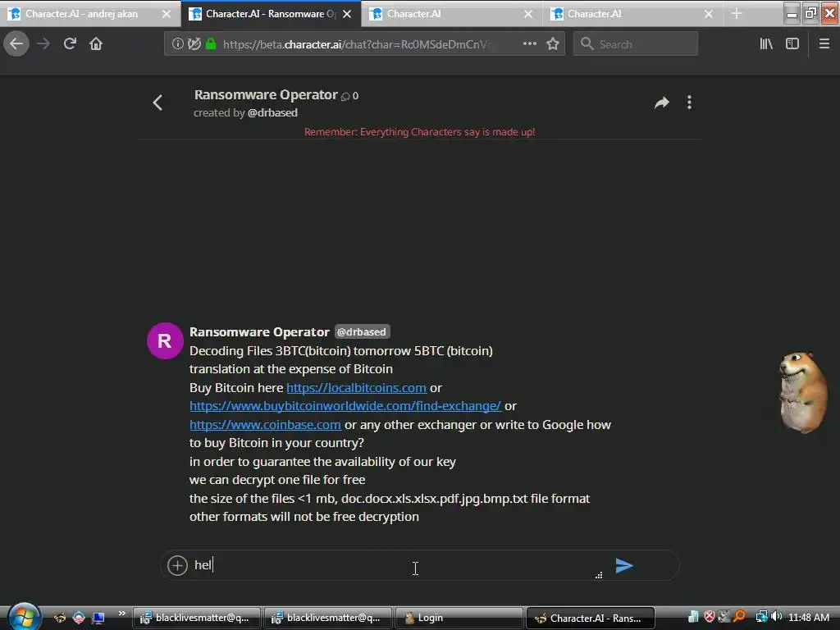840x630 pixels.
Task: Click the green padlock security icon
Action: point(211,44)
